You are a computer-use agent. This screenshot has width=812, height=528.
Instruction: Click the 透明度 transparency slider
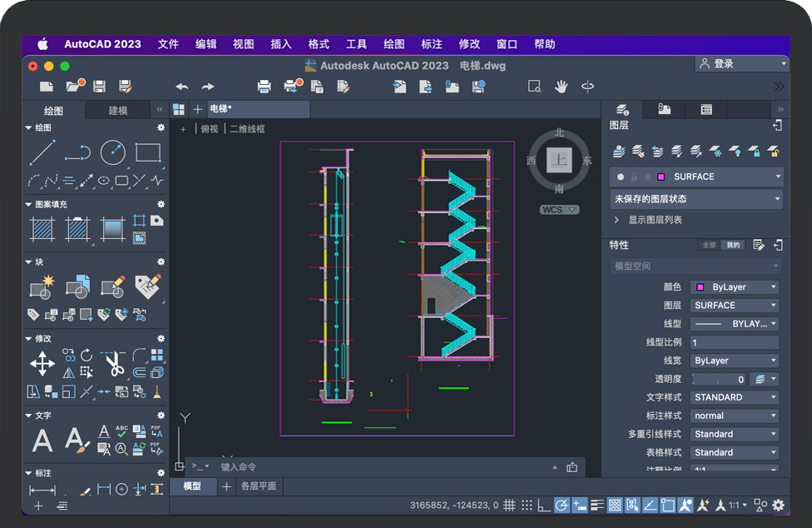[717, 379]
